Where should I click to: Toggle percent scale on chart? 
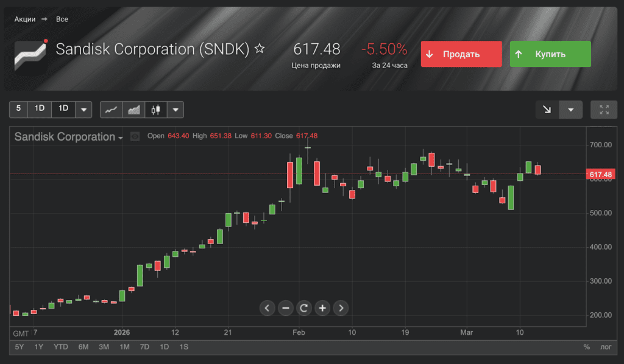586,347
